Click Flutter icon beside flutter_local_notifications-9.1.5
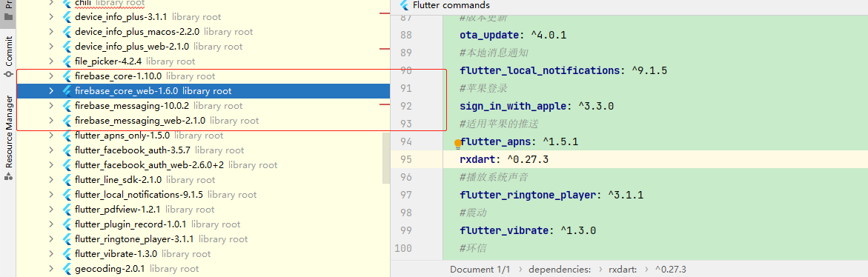 click(67, 195)
